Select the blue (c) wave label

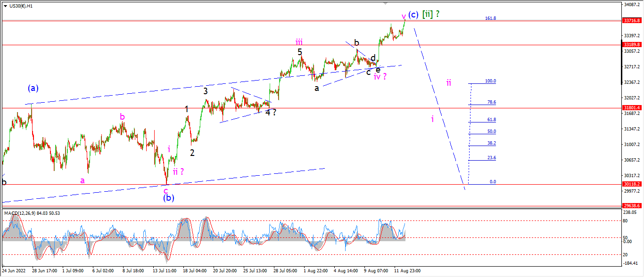pyautogui.click(x=413, y=14)
